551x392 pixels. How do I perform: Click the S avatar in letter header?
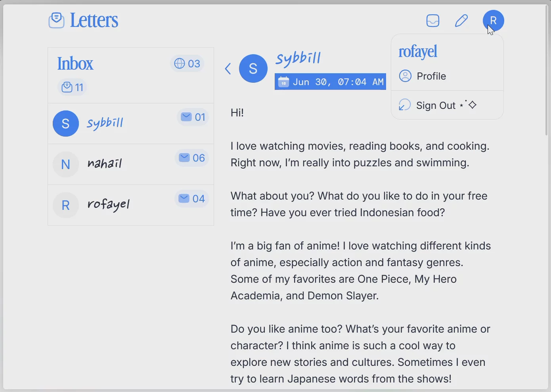click(x=253, y=69)
